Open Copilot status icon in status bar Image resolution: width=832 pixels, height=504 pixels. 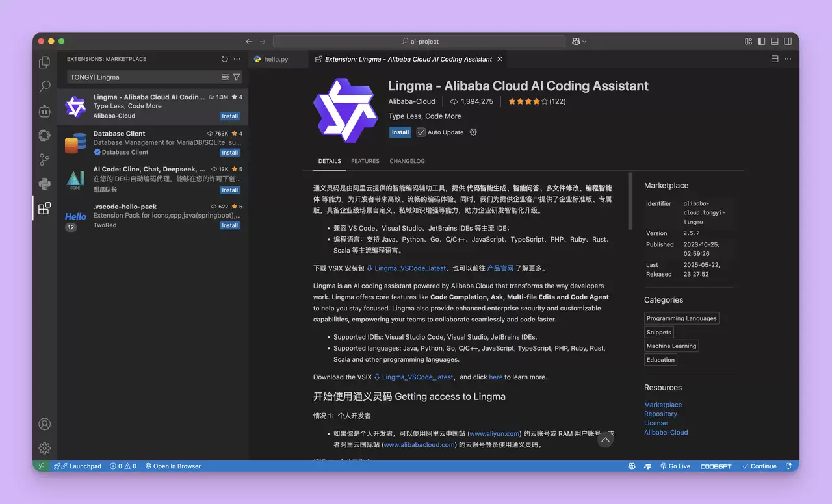click(x=632, y=466)
